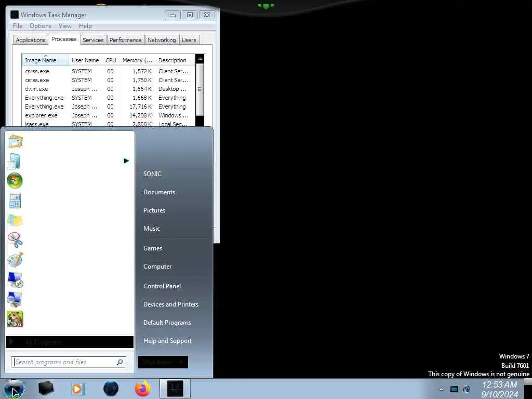Select Task Manager taskbar button
Viewport: 532px width, 399px height.
175,389
